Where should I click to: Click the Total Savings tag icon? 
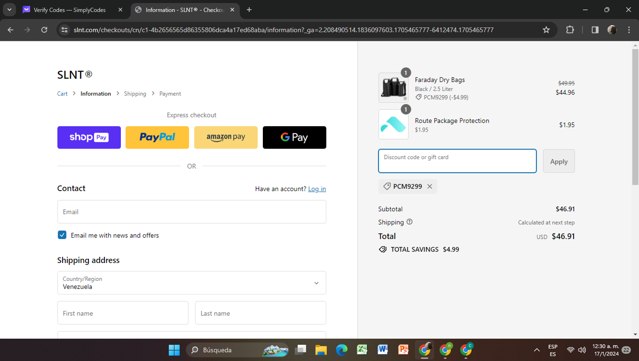tap(383, 249)
